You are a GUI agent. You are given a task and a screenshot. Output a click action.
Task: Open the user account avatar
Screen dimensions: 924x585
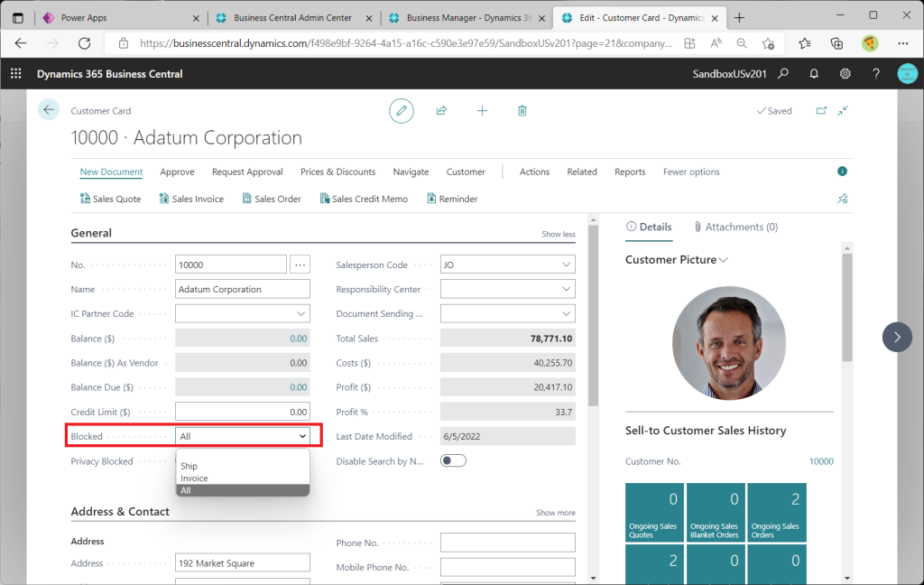point(908,74)
